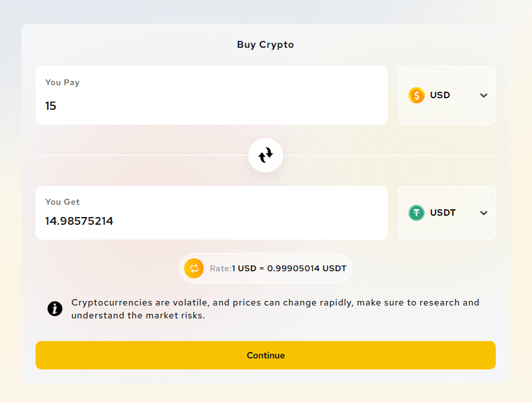Click the black info circle icon
The width and height of the screenshot is (532, 403).
(x=56, y=309)
